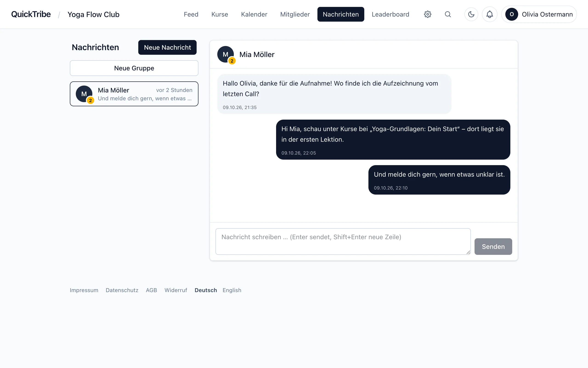Screen dimensions: 588x368
Task: Create a group with Neue Gruppe
Action: click(x=134, y=68)
